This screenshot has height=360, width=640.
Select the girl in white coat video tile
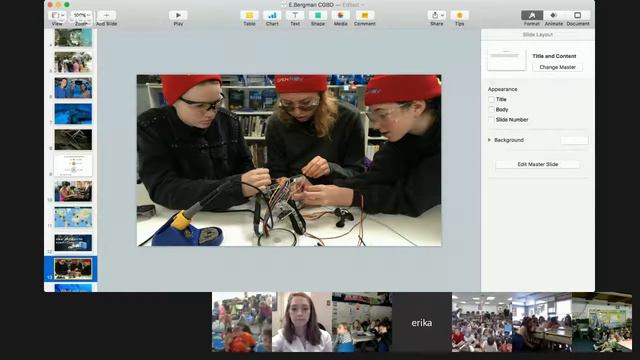pos(302,322)
